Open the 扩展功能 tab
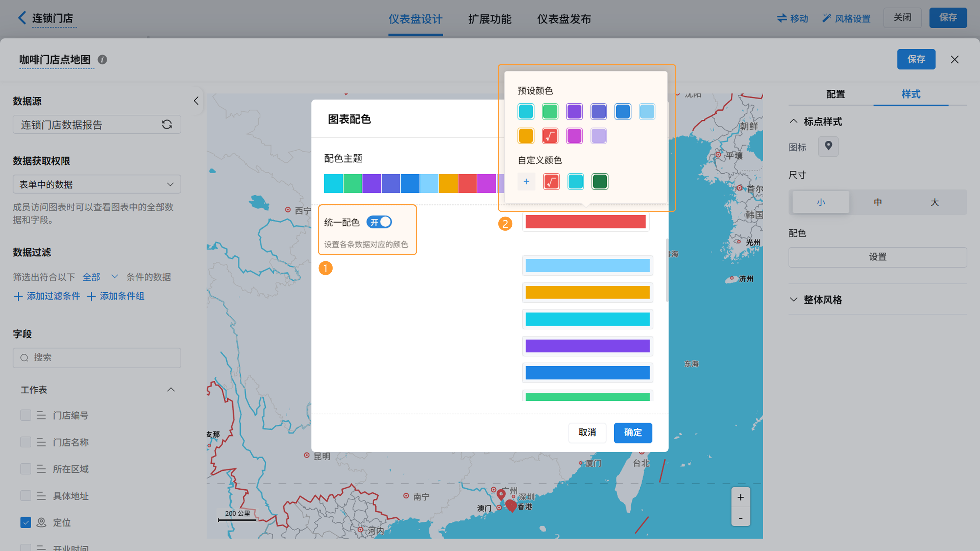 coord(490,19)
